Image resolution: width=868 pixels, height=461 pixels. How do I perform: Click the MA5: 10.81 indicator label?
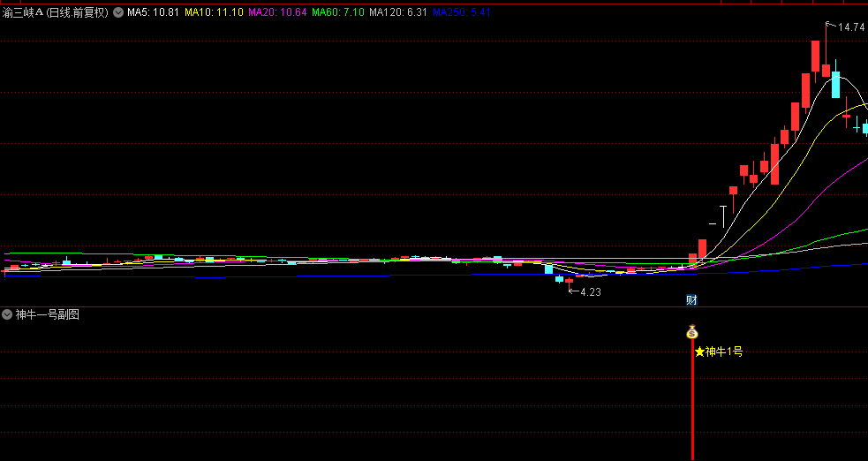click(x=153, y=12)
